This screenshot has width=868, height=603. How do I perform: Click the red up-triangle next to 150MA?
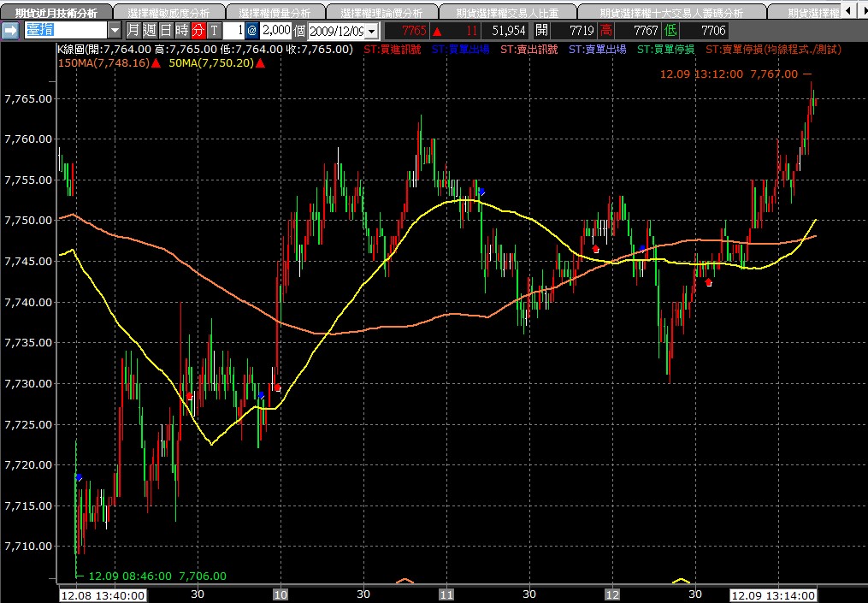tap(156, 63)
